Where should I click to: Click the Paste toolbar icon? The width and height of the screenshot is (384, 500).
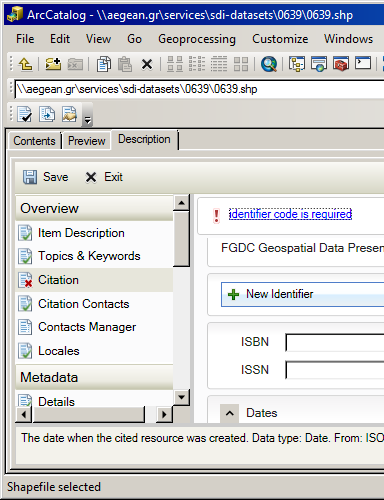tap(125, 64)
